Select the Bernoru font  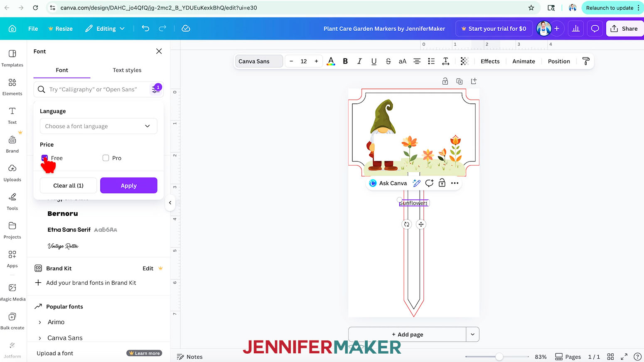pyautogui.click(x=63, y=214)
